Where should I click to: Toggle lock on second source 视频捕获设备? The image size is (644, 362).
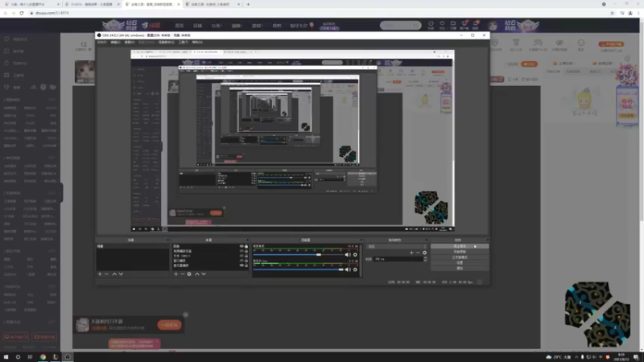(246, 251)
